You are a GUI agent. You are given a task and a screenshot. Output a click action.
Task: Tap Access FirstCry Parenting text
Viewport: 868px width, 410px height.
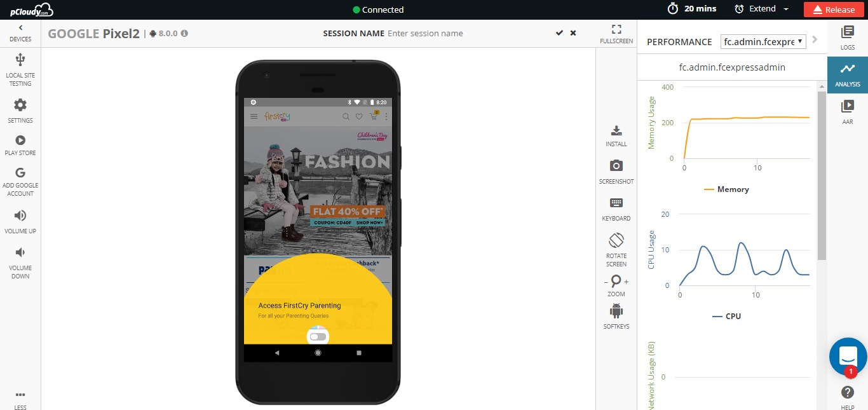pyautogui.click(x=299, y=306)
